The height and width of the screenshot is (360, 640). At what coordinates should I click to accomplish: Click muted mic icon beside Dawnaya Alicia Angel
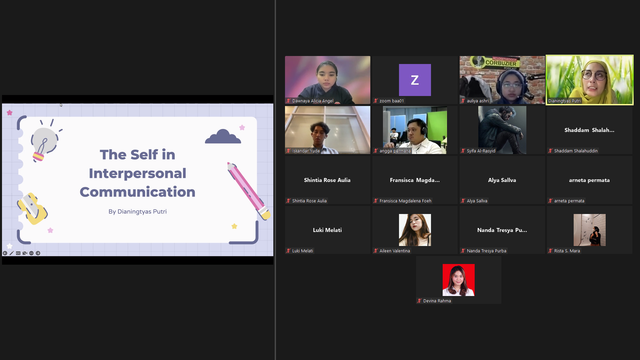pyautogui.click(x=288, y=101)
